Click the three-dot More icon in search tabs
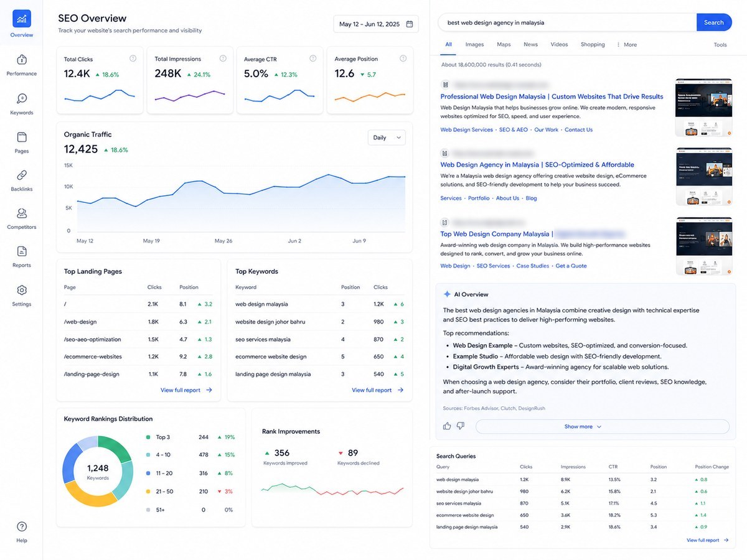 click(618, 45)
